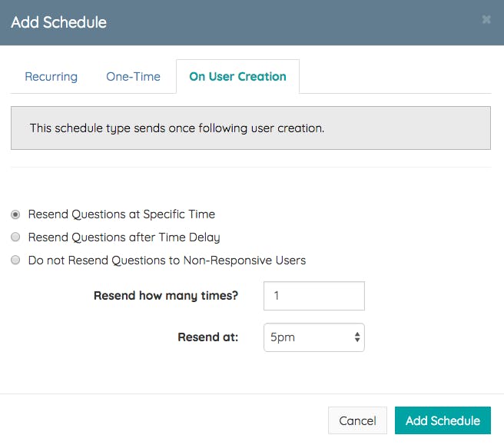The width and height of the screenshot is (504, 445).
Task: Close the Add Schedule dialog with the X
Action: pyautogui.click(x=486, y=20)
